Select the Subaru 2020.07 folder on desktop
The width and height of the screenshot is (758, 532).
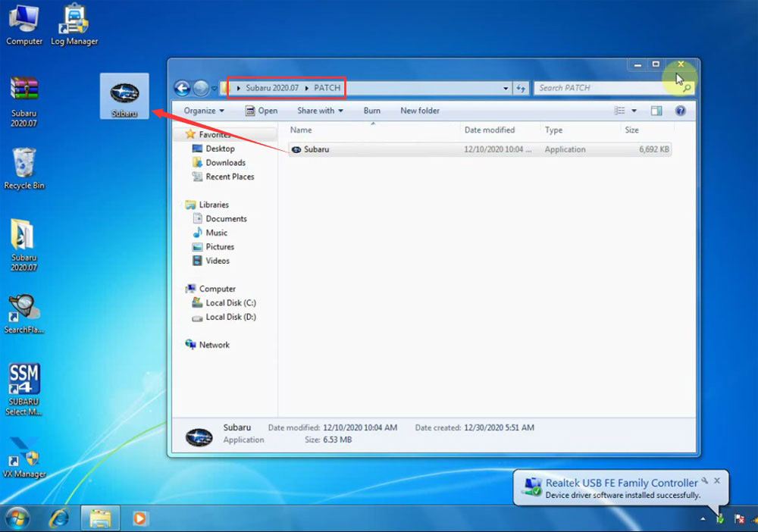(x=23, y=246)
